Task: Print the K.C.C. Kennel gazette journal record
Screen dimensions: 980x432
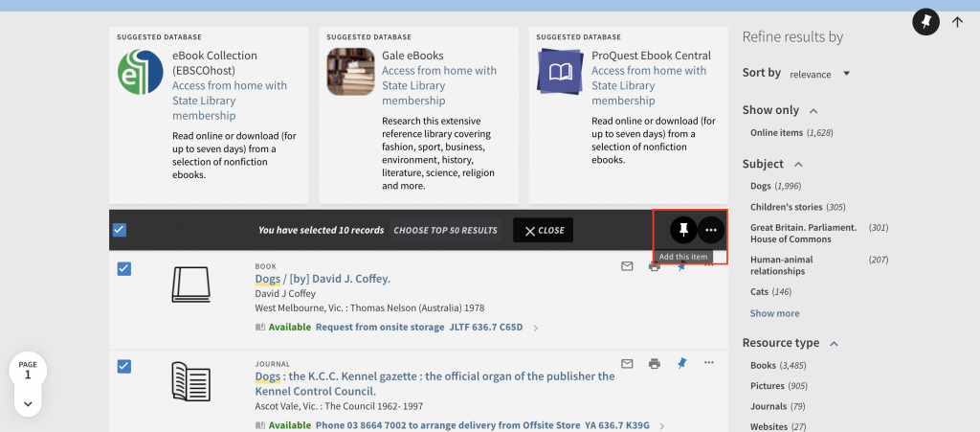Action: click(655, 364)
